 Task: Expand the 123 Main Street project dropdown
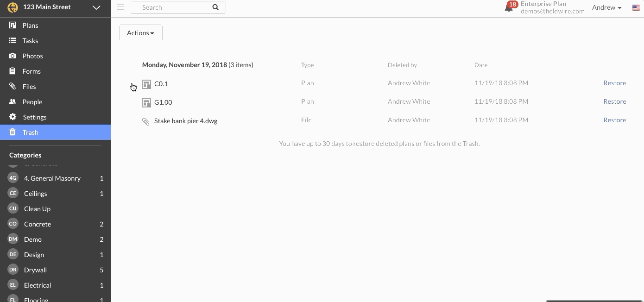coord(96,7)
